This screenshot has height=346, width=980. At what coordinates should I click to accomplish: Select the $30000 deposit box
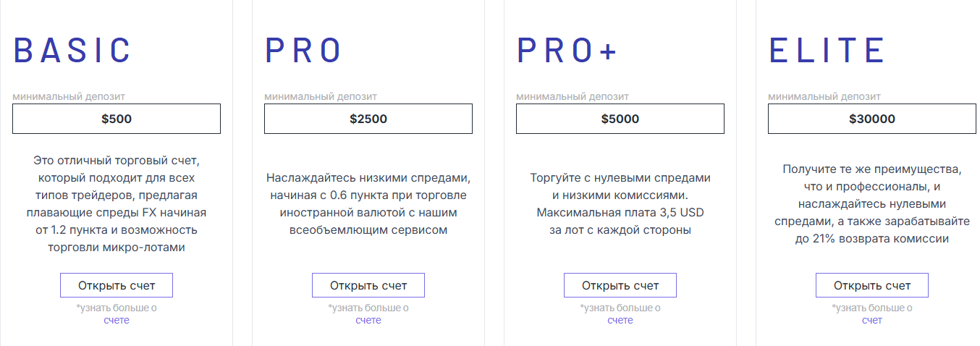871,119
